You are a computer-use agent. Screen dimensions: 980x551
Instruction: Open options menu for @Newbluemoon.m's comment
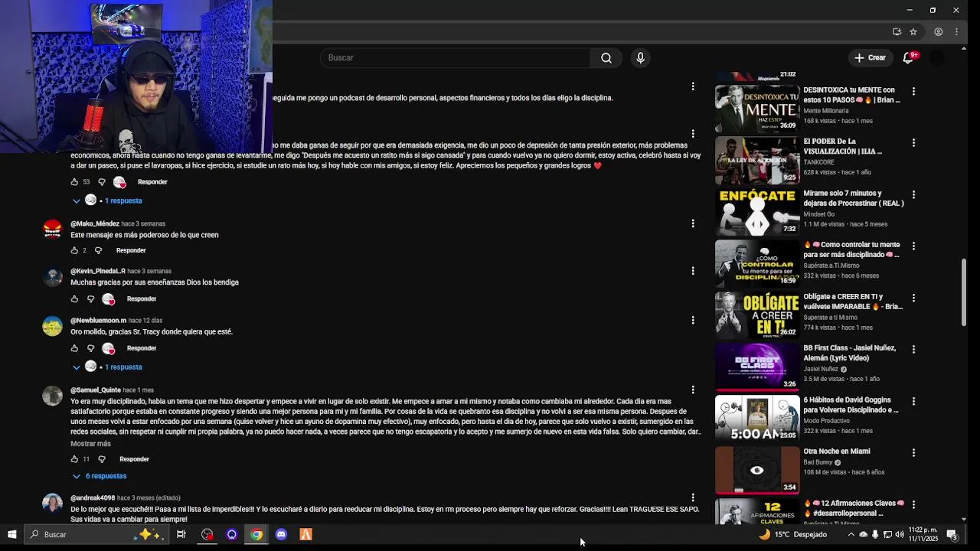[x=693, y=320]
